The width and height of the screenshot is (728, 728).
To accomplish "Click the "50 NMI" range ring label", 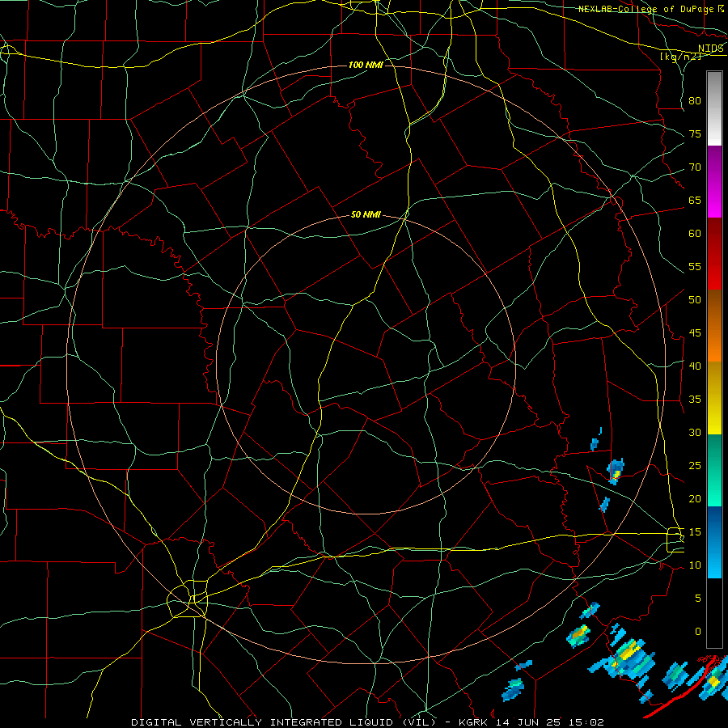I will point(366,214).
